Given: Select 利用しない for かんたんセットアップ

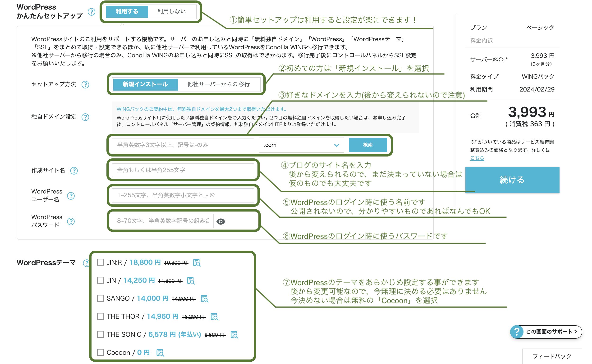Looking at the screenshot, I should click(172, 12).
